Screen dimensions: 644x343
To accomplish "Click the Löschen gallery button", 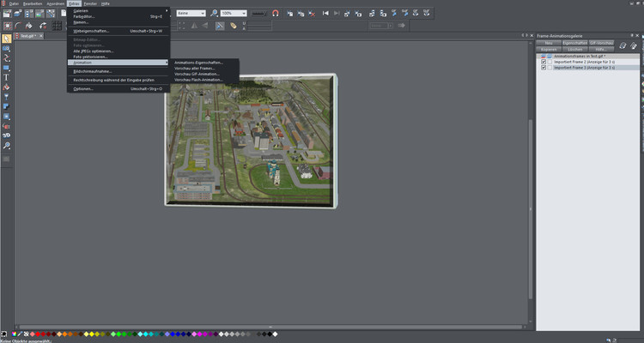I will [x=574, y=49].
